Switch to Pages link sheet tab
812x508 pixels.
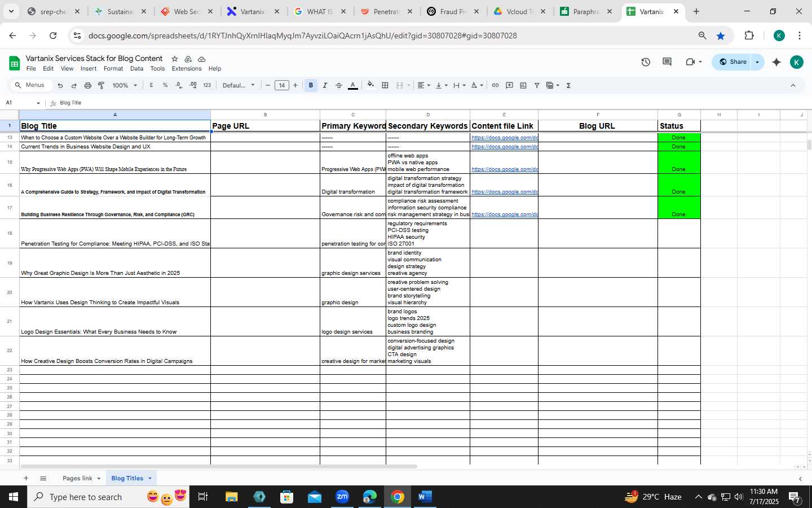pyautogui.click(x=77, y=478)
